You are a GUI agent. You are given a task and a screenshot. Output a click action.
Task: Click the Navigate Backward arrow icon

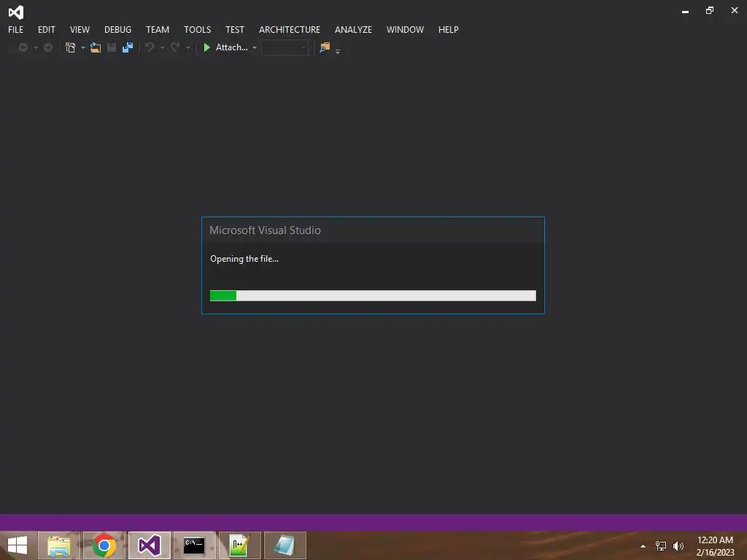tap(23, 47)
